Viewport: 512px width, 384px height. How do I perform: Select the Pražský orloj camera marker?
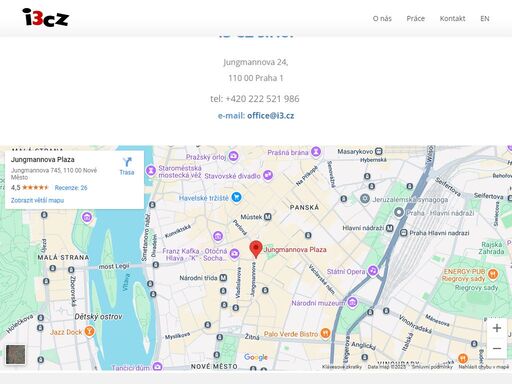tap(234, 156)
